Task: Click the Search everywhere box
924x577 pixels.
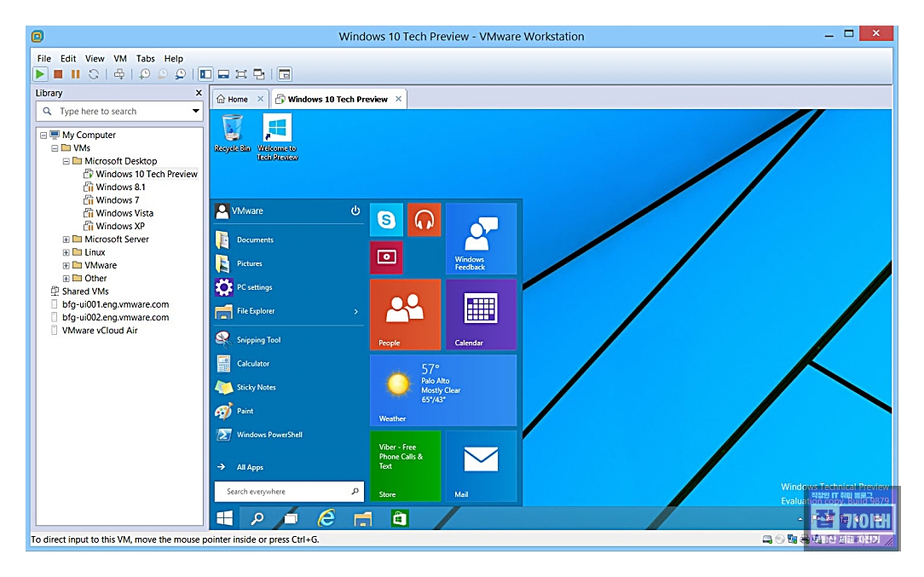Action: (289, 491)
